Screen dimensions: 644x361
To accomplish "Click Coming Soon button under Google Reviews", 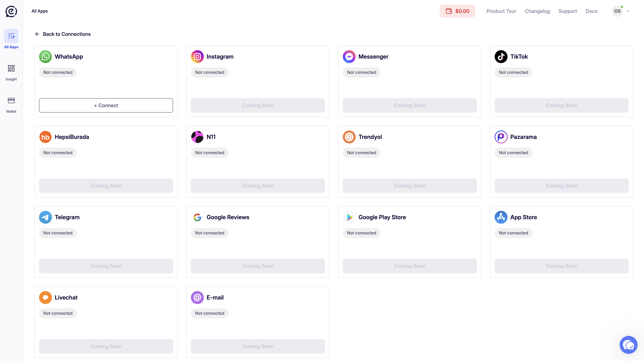I will [258, 266].
